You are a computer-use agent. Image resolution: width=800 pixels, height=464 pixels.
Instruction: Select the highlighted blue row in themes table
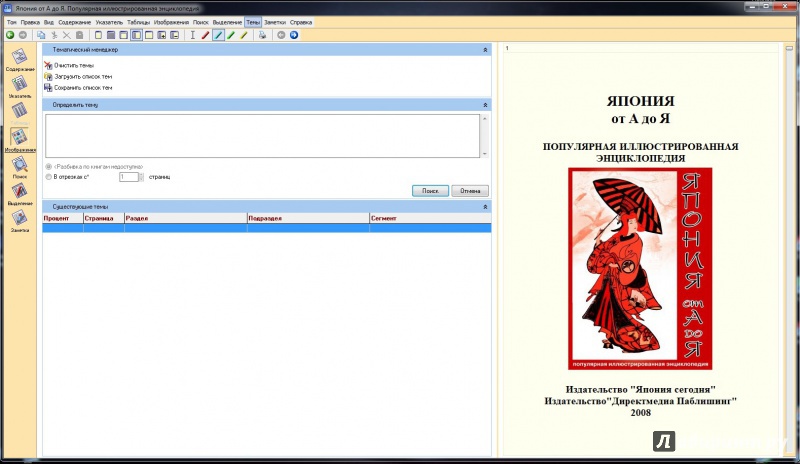(x=267, y=228)
